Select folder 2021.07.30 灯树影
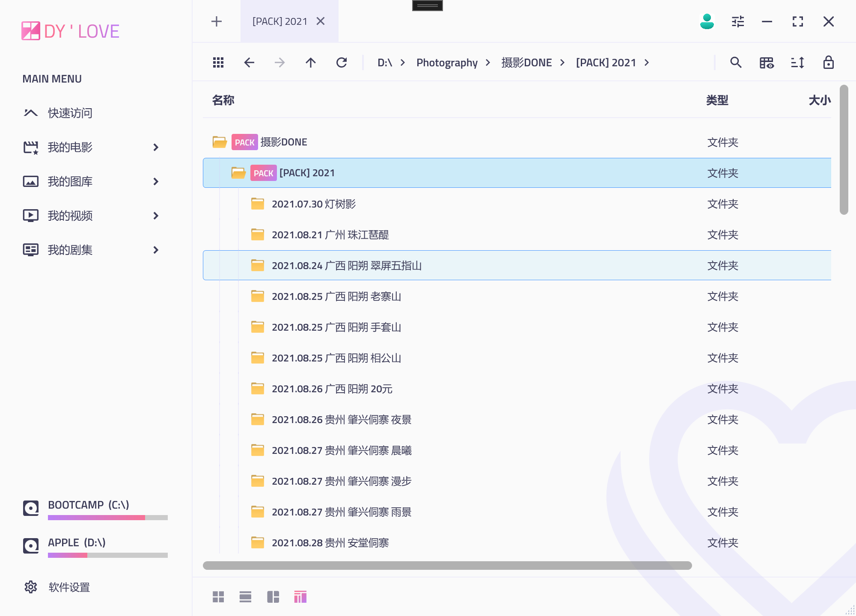Viewport: 856px width, 616px height. point(517,204)
